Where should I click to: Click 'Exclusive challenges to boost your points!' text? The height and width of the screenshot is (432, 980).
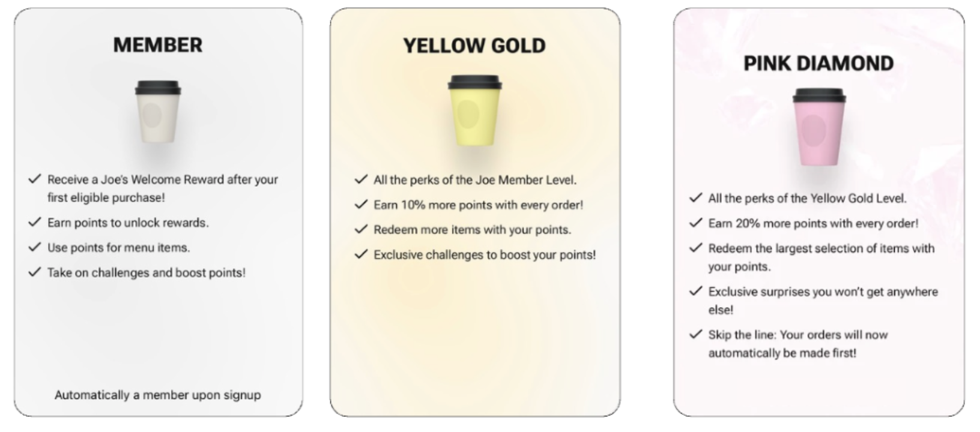click(485, 255)
